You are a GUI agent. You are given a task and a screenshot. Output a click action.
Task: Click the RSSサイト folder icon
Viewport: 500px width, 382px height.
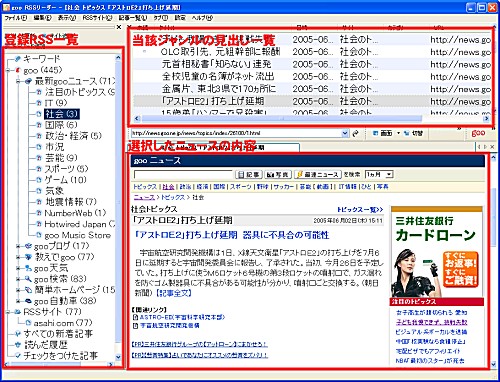tap(18, 312)
